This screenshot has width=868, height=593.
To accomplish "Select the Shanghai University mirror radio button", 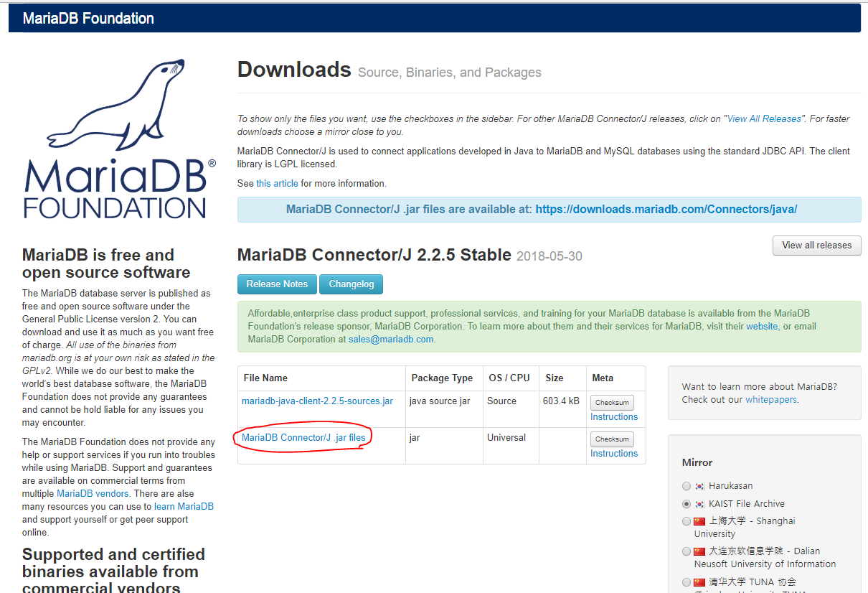I will pos(687,521).
